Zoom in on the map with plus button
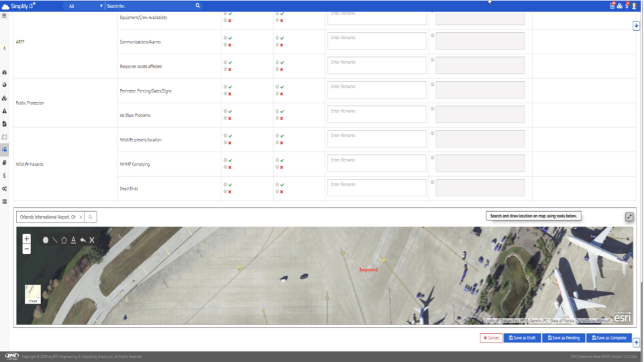Viewport: 644px width, 362px height. pyautogui.click(x=26, y=239)
